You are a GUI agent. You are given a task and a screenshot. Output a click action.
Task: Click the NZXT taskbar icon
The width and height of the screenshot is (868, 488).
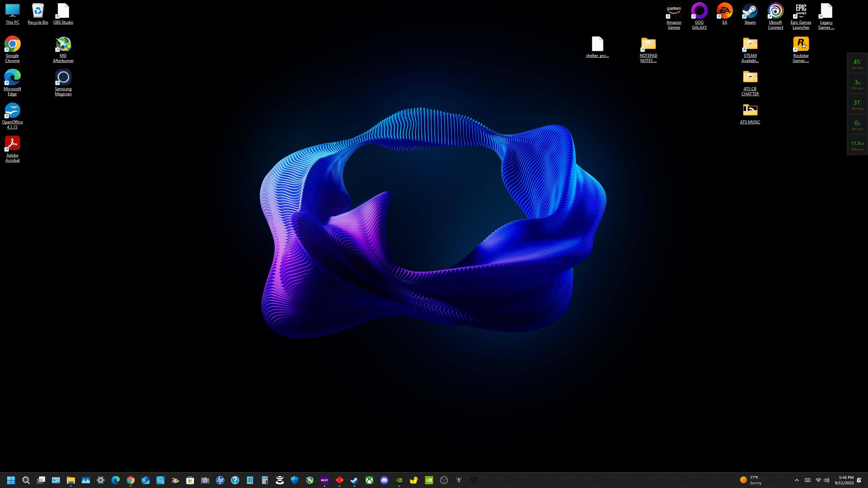(x=324, y=480)
